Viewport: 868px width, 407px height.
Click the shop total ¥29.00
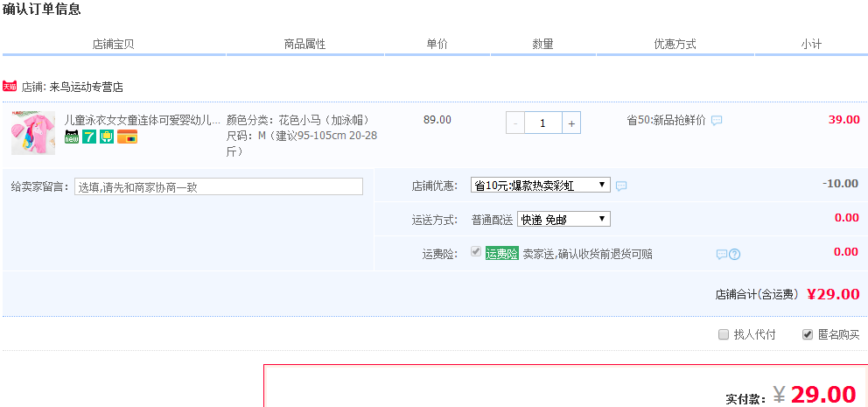point(833,294)
